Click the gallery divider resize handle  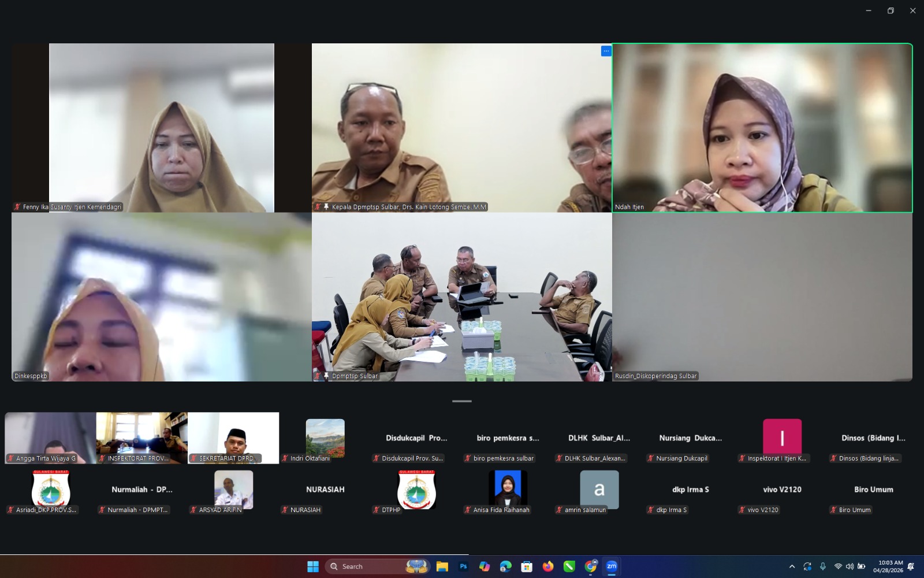[461, 401]
